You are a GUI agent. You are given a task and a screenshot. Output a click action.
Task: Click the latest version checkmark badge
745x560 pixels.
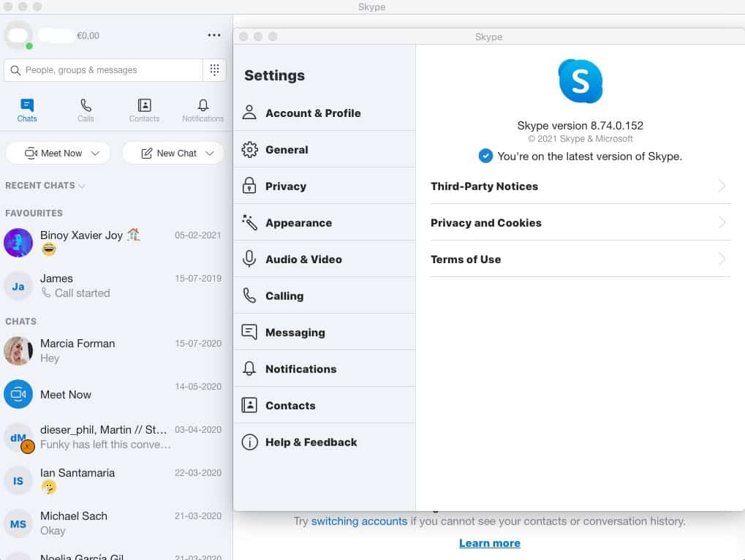pyautogui.click(x=485, y=156)
